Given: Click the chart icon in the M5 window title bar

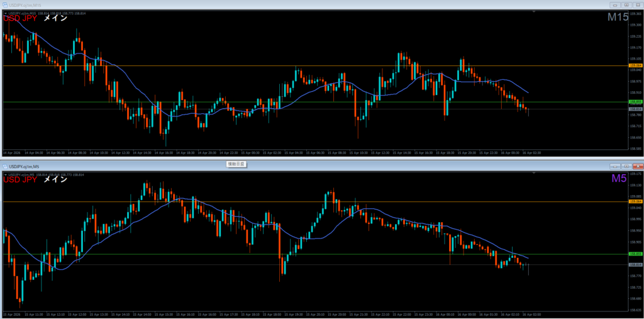Looking at the screenshot, I should click(5, 167).
